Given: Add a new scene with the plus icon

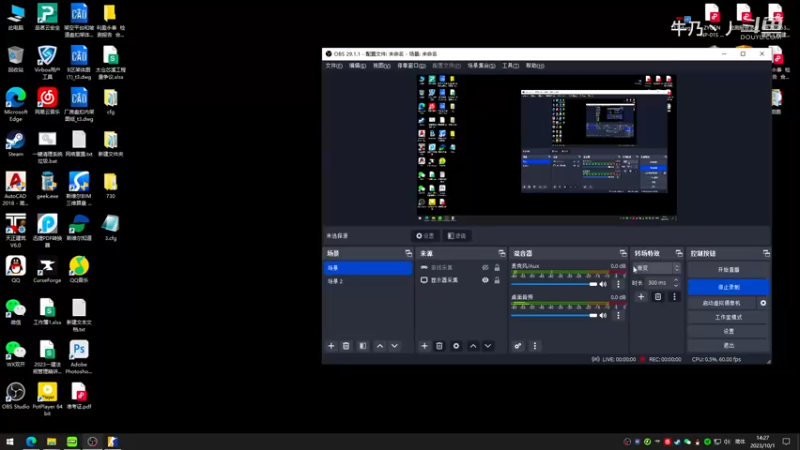Looking at the screenshot, I should click(x=331, y=346).
